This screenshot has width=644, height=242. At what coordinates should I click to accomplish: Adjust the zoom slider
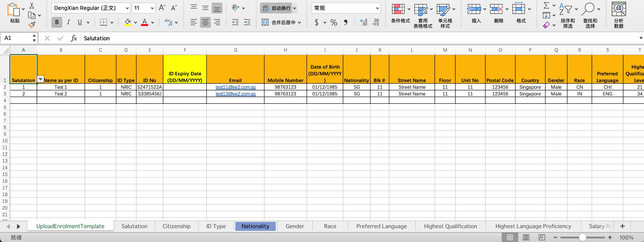click(582, 237)
